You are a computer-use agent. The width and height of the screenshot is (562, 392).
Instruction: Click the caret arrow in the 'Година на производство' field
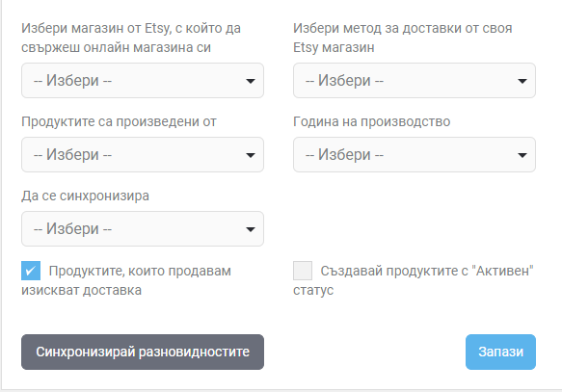click(x=522, y=155)
